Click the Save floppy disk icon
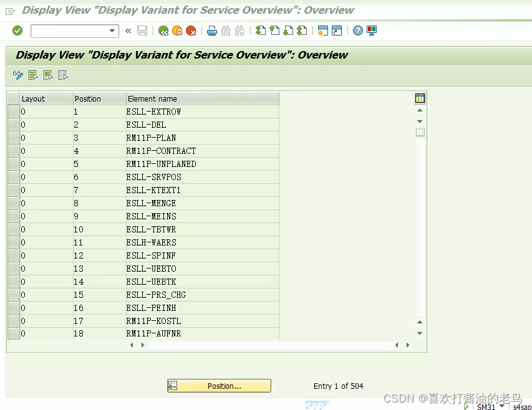This screenshot has width=532, height=410. [142, 31]
